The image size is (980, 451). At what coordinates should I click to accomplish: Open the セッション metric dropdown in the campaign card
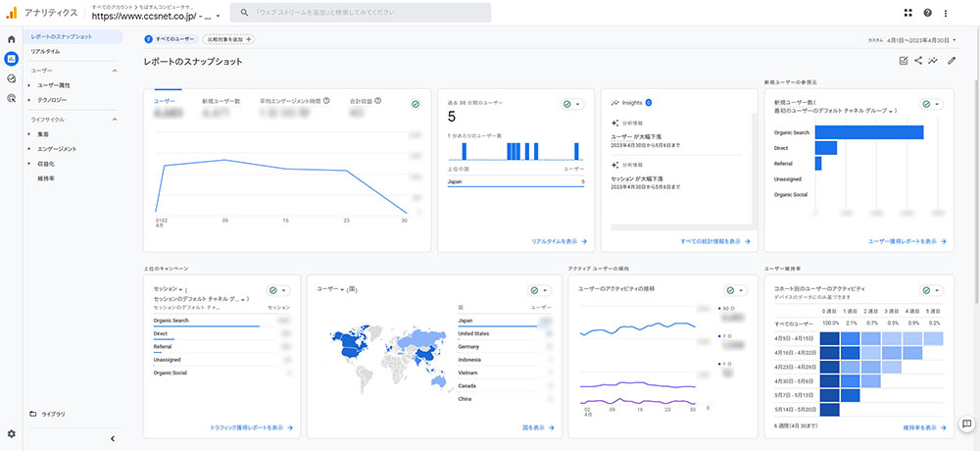point(169,289)
